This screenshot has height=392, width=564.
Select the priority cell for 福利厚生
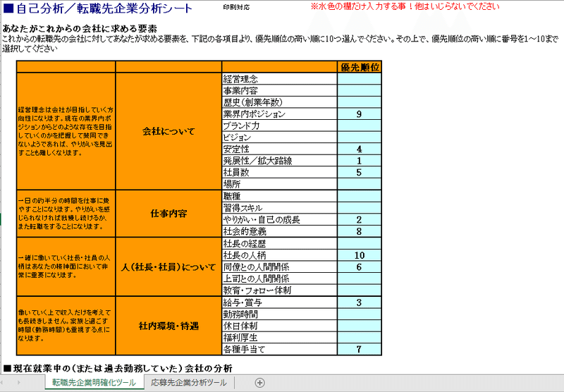coord(360,337)
